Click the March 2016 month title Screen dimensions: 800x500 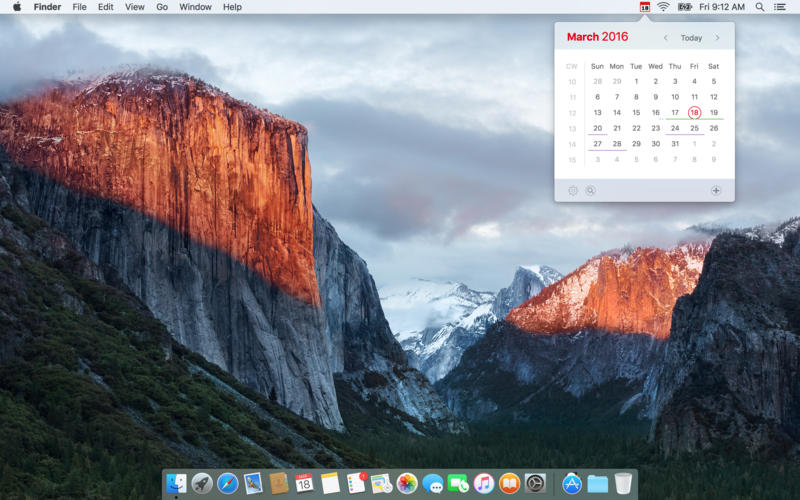coord(597,37)
